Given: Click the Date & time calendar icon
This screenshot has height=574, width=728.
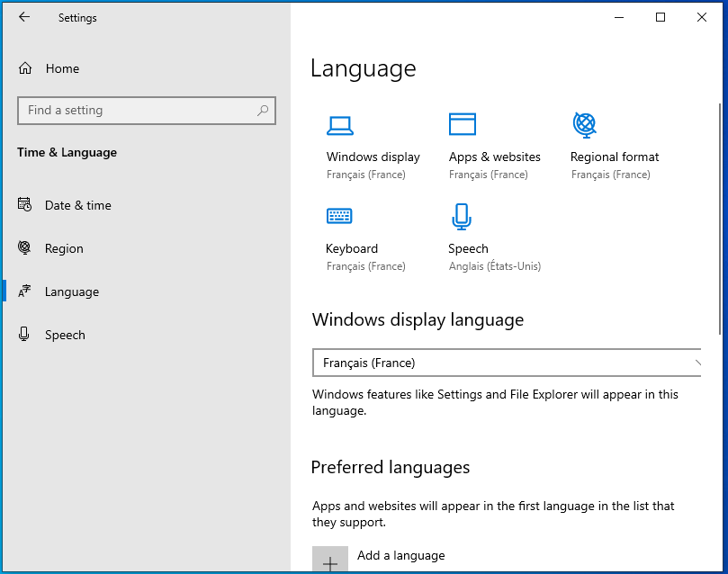Looking at the screenshot, I should pyautogui.click(x=24, y=204).
